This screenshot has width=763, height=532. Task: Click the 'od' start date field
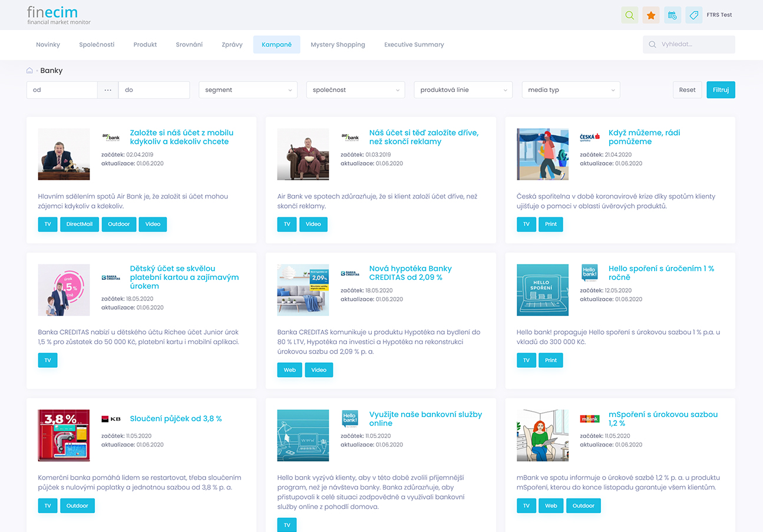click(62, 90)
